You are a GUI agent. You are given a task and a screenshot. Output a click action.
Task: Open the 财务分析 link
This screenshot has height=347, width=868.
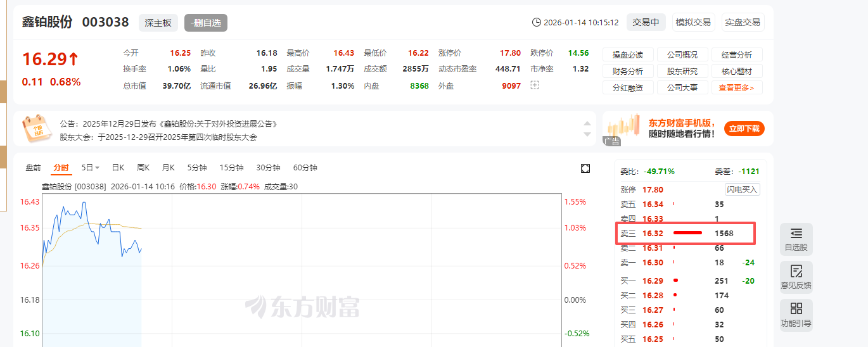(628, 71)
